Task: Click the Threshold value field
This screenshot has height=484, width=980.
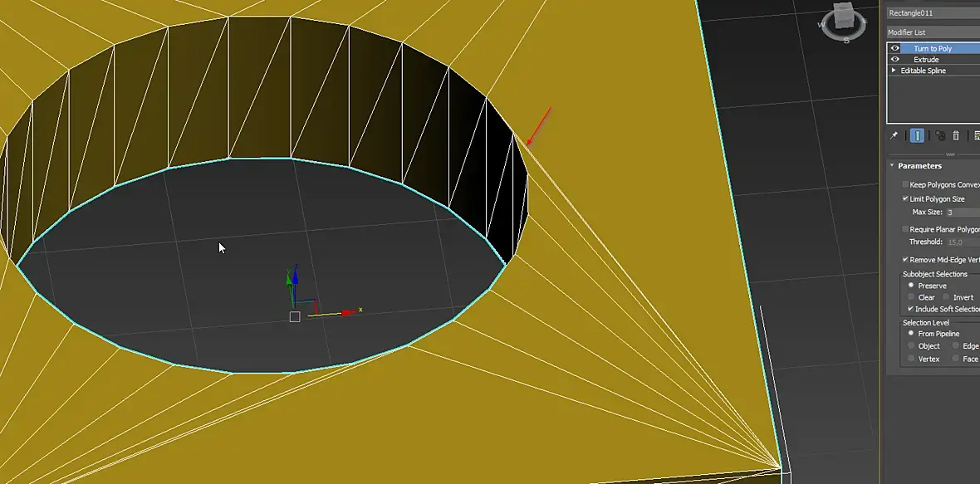Action: click(963, 242)
